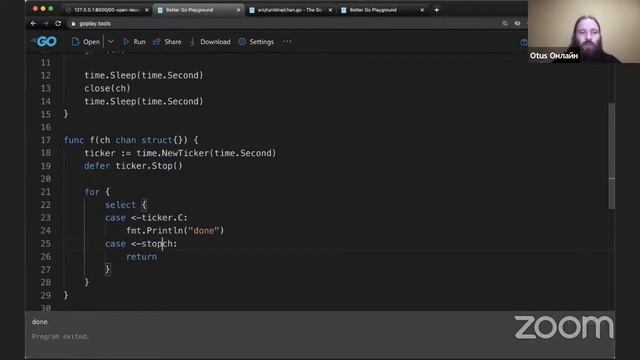Click the lock icon beside the URL
Image resolution: width=640 pixels, height=360 pixels.
(x=73, y=24)
